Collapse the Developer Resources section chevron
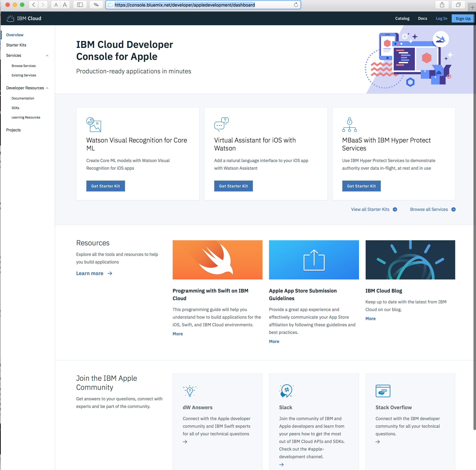476x470 pixels. [47, 88]
